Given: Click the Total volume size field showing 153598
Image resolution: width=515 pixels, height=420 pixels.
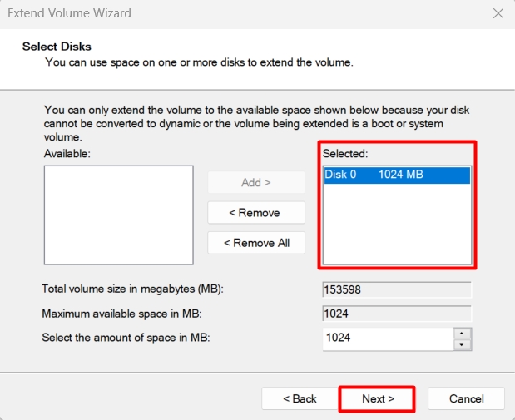Looking at the screenshot, I should [396, 289].
